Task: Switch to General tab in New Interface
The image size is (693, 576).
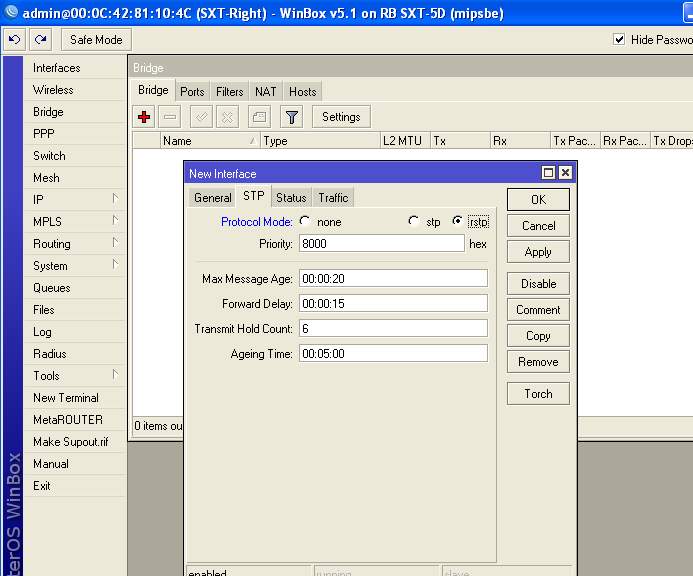Action: click(x=213, y=198)
